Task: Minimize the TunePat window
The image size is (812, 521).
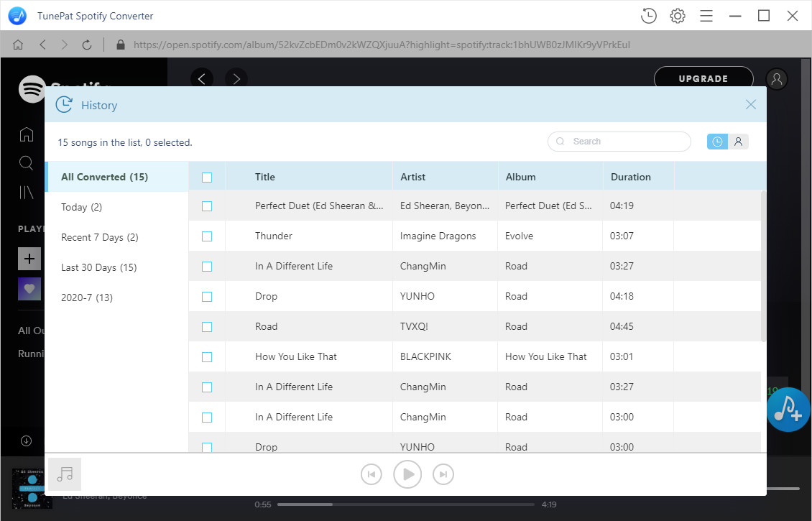Action: [735, 16]
